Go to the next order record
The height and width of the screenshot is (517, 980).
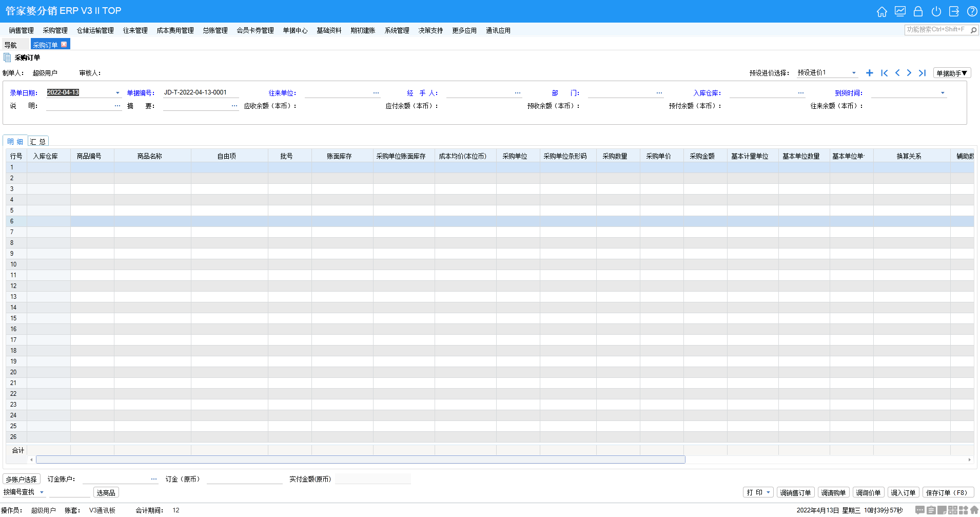pos(909,73)
